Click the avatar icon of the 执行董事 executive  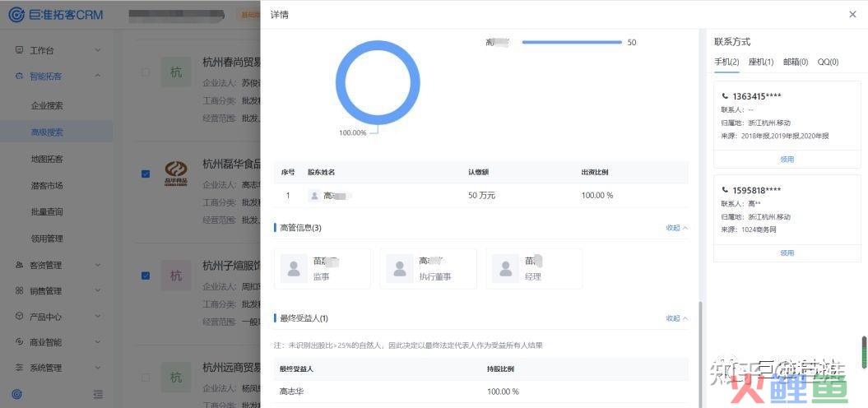[400, 269]
